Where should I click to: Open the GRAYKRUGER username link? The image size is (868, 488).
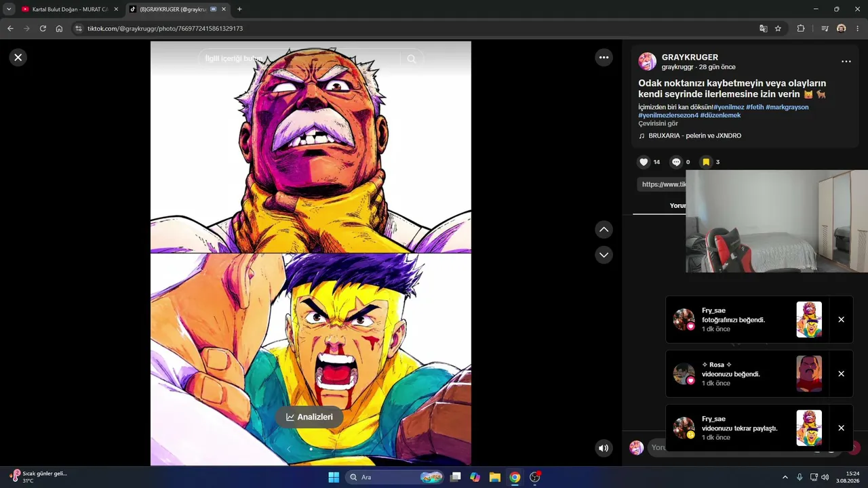(x=690, y=58)
